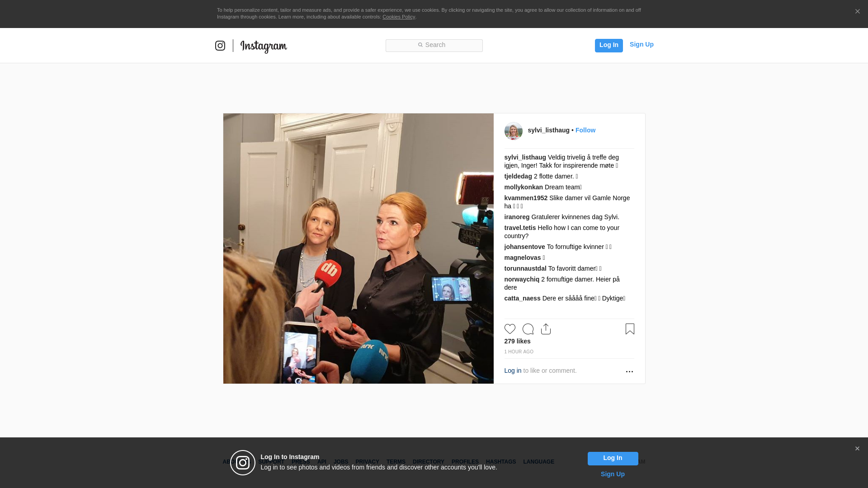Visit commenter catta_naess's profile

click(522, 298)
